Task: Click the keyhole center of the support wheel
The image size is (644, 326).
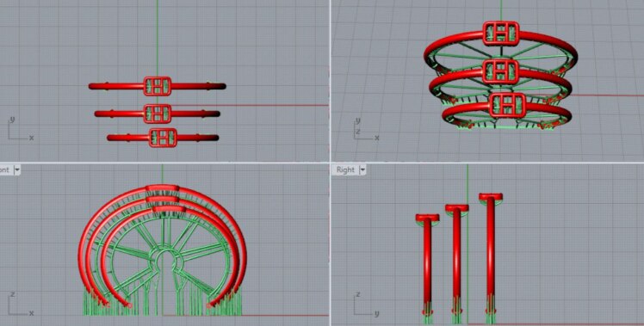Action: 164,260
